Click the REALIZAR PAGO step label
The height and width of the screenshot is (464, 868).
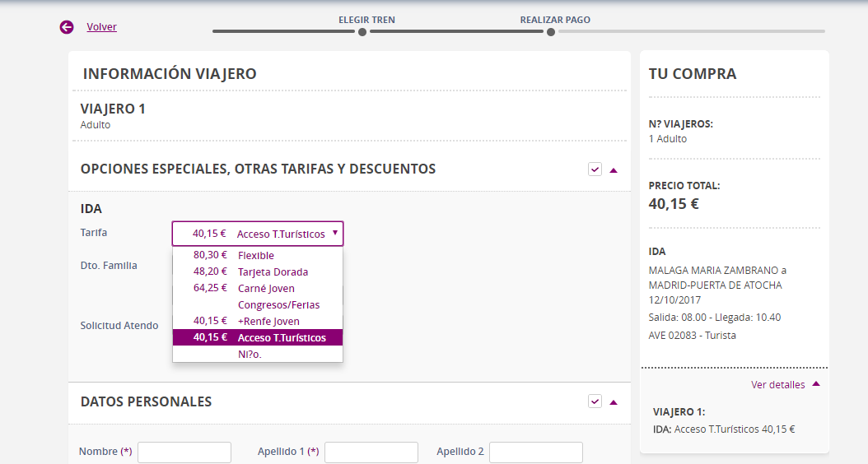555,20
